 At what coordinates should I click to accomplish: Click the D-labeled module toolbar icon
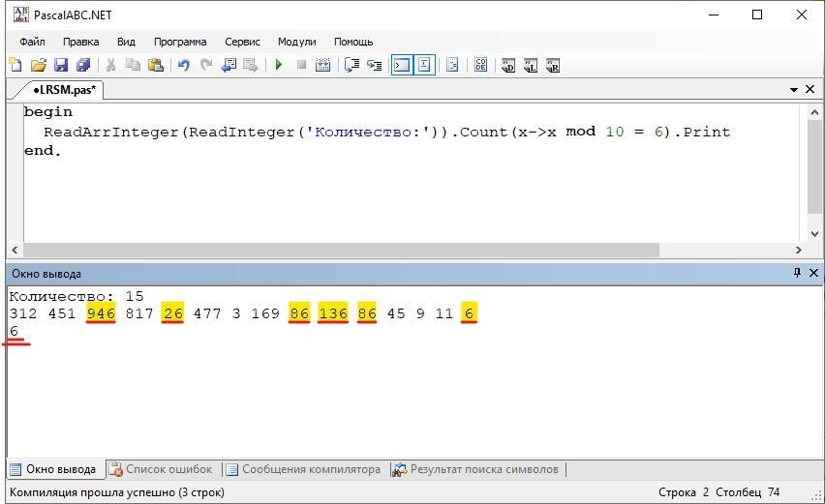[508, 65]
